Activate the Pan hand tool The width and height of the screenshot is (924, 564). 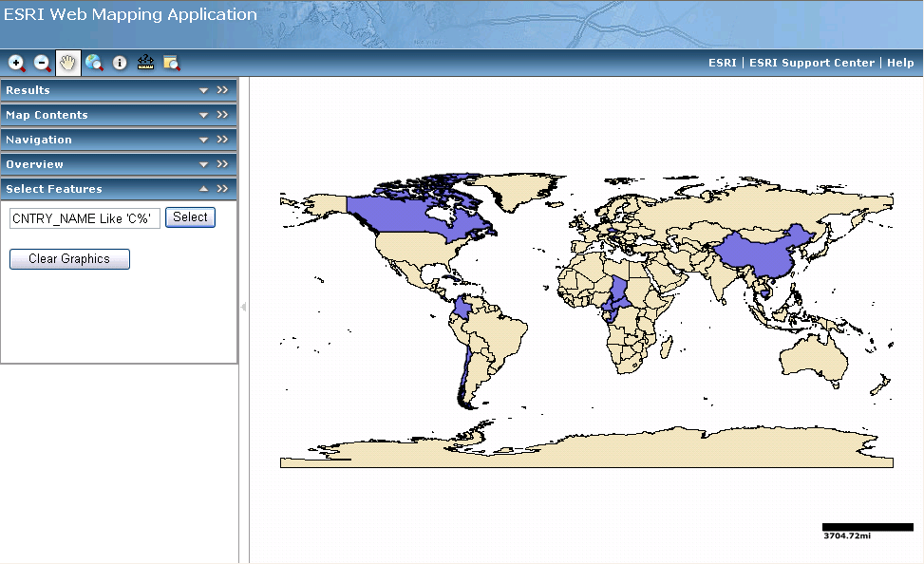(x=67, y=63)
